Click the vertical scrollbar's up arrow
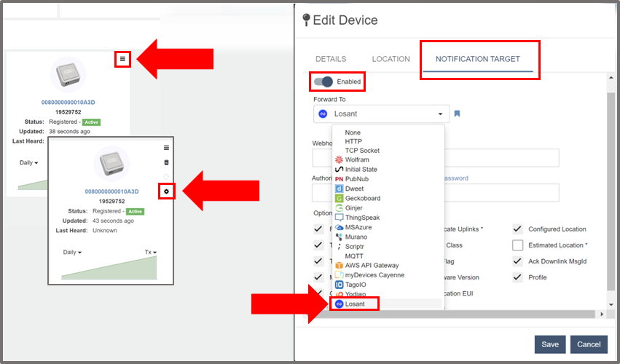620x364 pixels. [x=611, y=78]
